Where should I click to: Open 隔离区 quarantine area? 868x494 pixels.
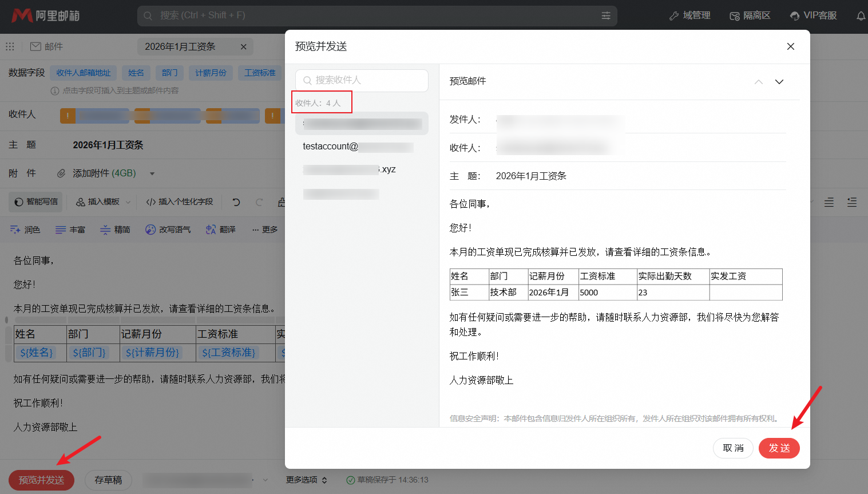[750, 15]
